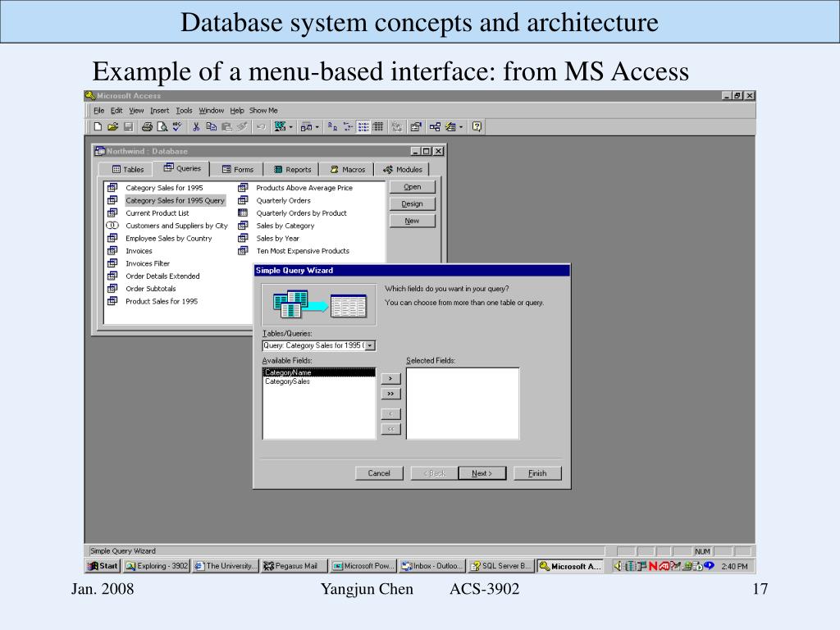Select the Order Subtotals query
840x630 pixels.
pyautogui.click(x=141, y=289)
